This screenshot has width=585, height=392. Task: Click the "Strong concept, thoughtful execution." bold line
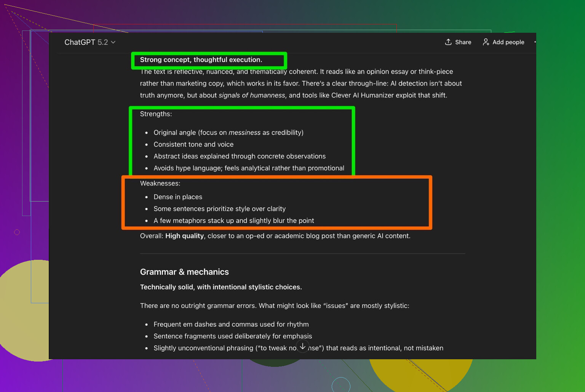tap(201, 60)
